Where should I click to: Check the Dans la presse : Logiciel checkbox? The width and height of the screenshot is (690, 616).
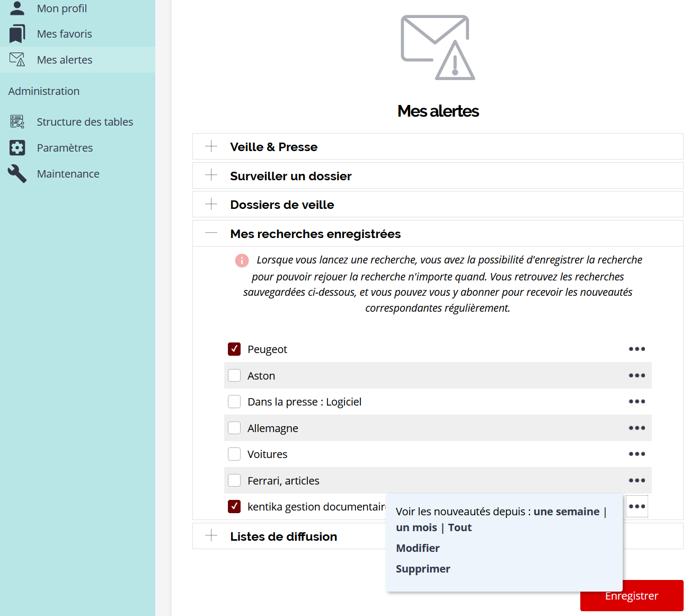(234, 401)
